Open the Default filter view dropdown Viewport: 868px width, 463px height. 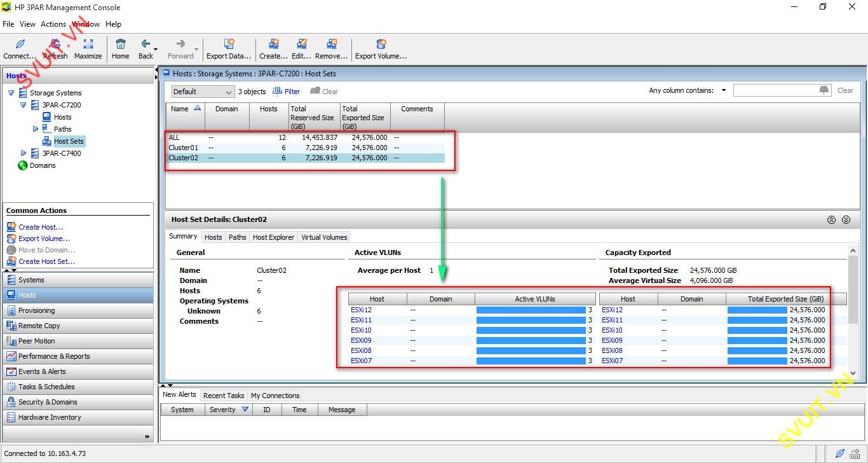(x=203, y=92)
